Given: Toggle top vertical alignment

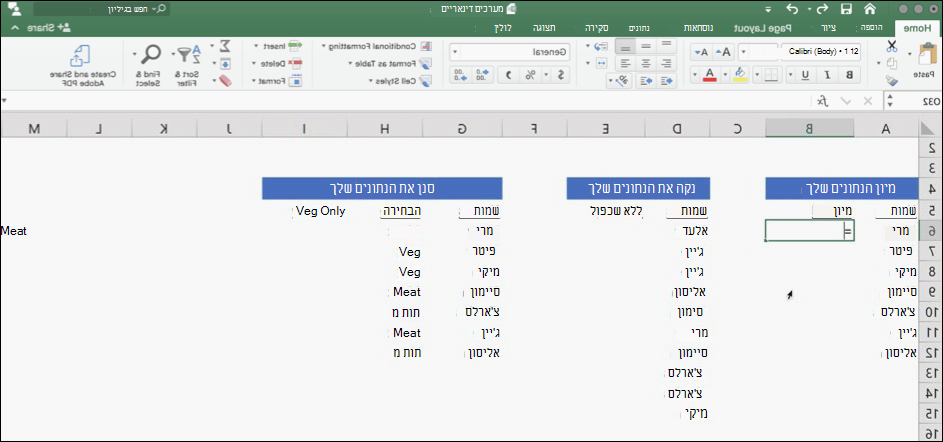Looking at the screenshot, I should (666, 47).
